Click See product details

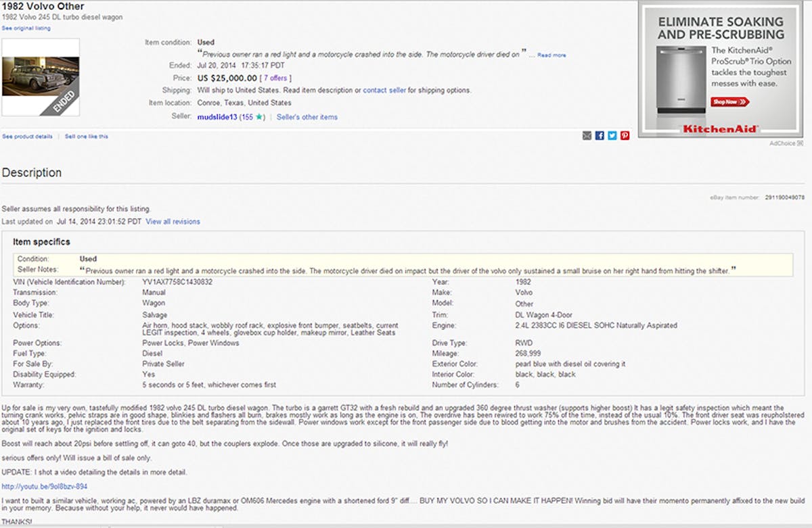(x=27, y=137)
